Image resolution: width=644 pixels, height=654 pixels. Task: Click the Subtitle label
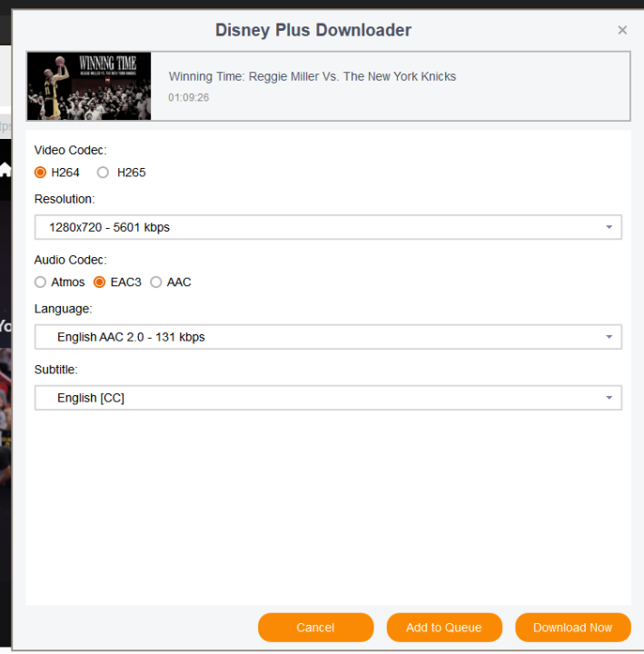click(56, 370)
